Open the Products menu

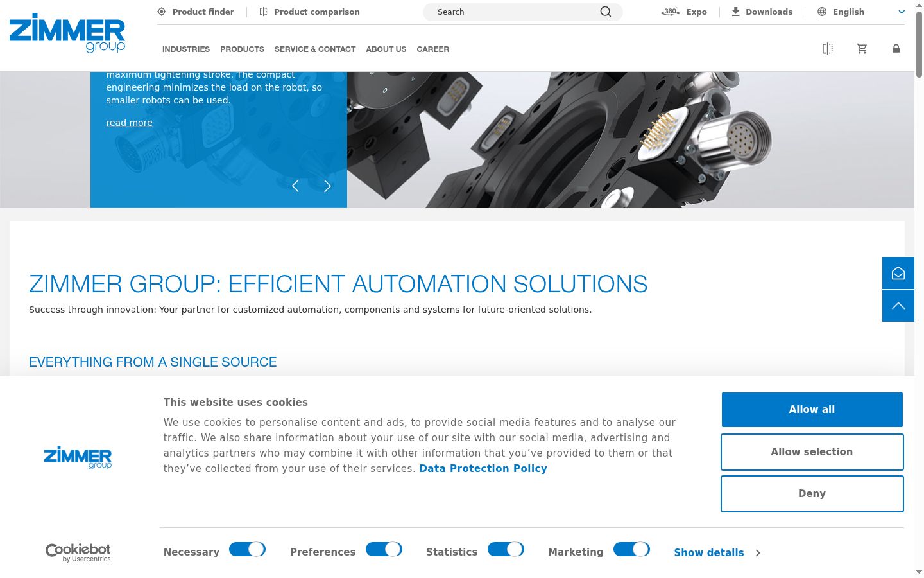pos(242,49)
